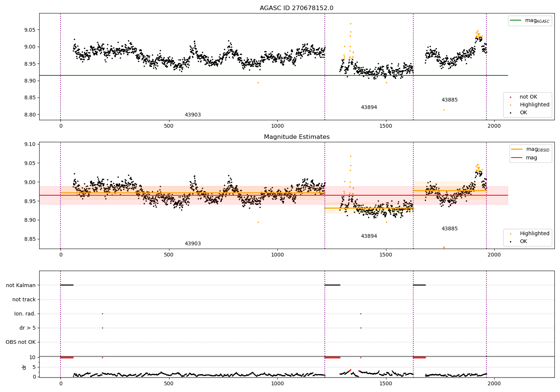The height and width of the screenshot is (392, 560).
Task: Click the 8.85 tick on the top plot's y-axis
Action: point(29,98)
